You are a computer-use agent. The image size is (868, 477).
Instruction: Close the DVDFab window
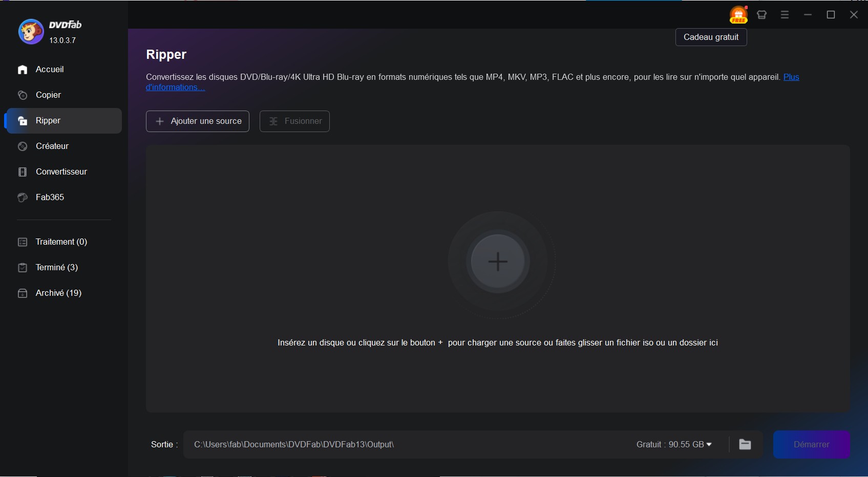tap(854, 15)
